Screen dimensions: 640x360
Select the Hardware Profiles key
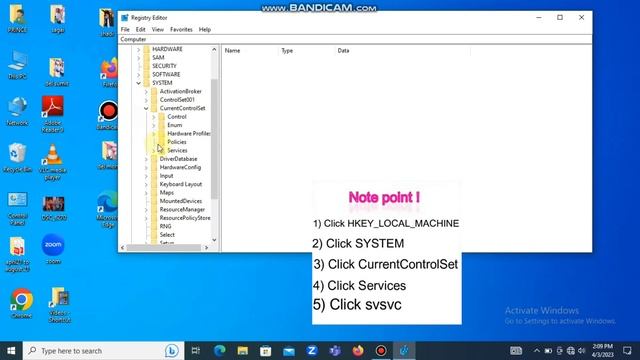point(189,133)
